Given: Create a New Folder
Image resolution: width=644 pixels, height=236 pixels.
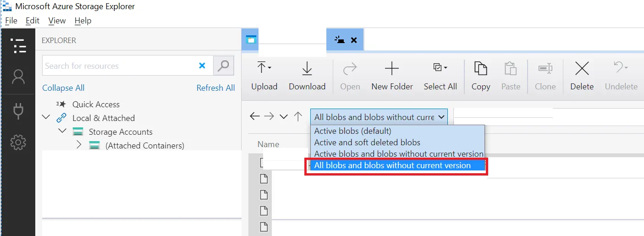Looking at the screenshot, I should coord(392,76).
